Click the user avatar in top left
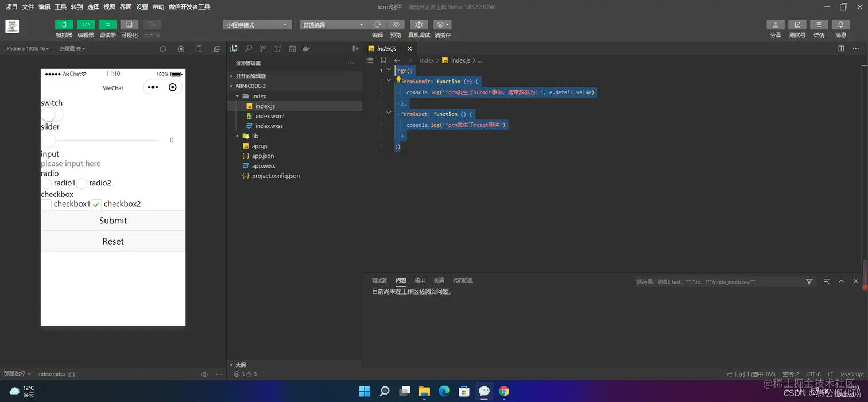868x402 pixels. 12,26
